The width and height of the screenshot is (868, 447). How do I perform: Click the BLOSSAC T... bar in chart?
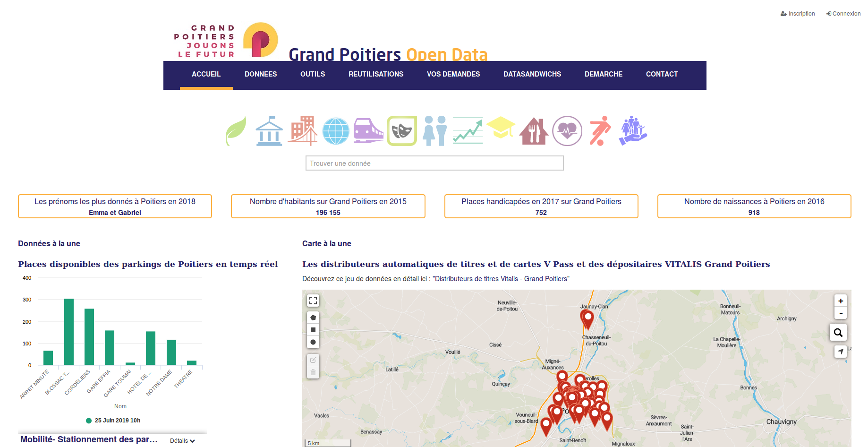pyautogui.click(x=69, y=332)
